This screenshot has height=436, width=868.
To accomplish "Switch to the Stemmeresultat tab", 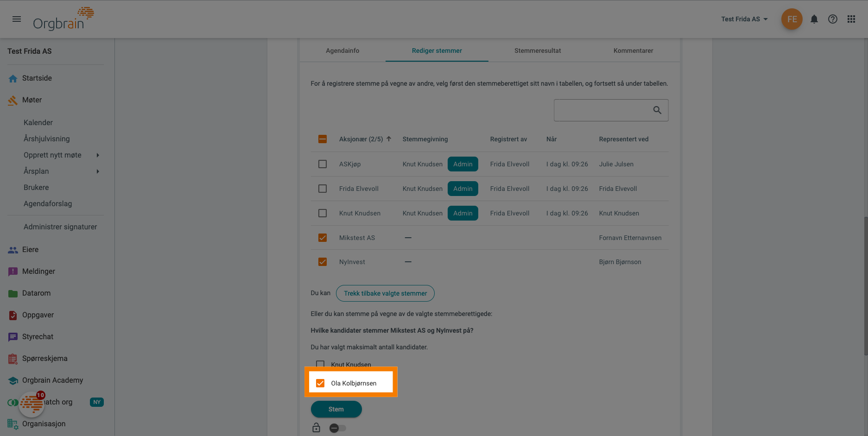I will point(538,51).
